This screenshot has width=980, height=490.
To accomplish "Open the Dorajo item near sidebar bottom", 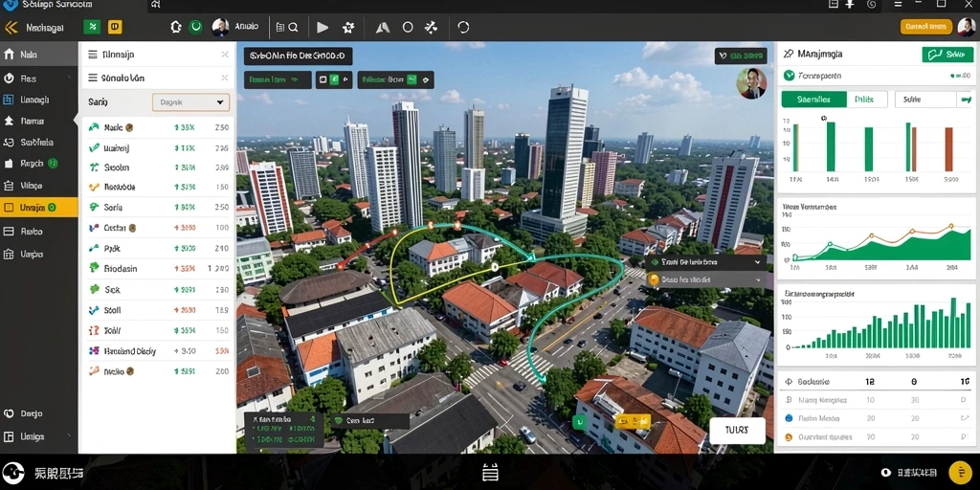I will click(38, 413).
